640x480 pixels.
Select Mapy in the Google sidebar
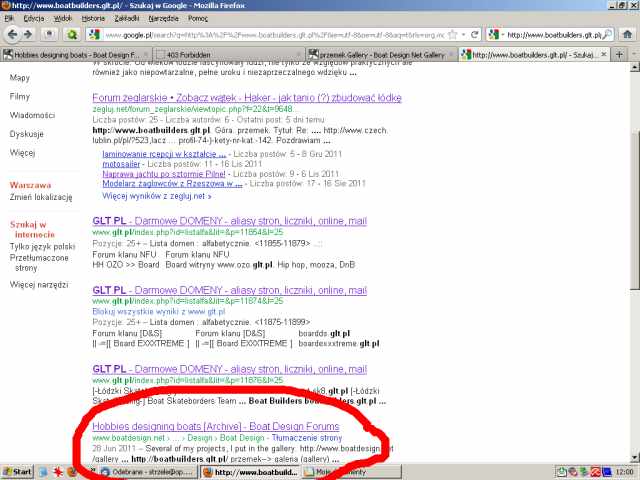pos(20,78)
